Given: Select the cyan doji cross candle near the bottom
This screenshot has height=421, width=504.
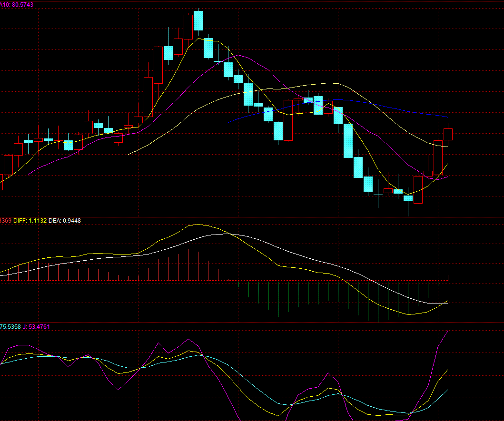Looking at the screenshot, I should click(x=378, y=195).
